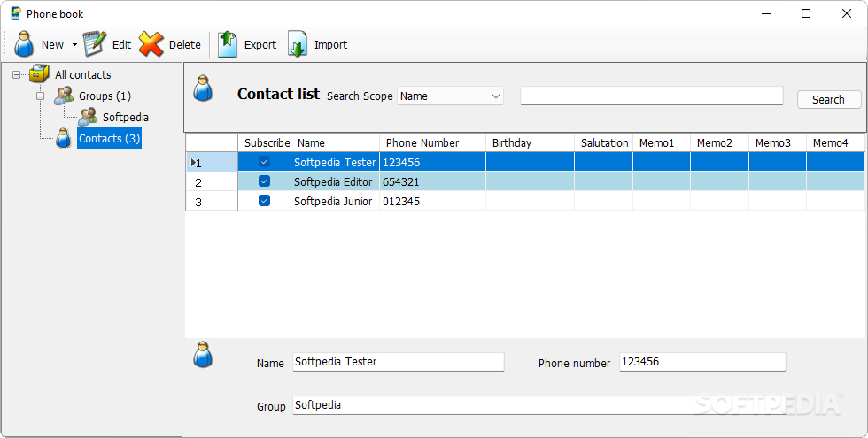Click the Import icon in toolbar
The width and height of the screenshot is (868, 438).
click(298, 44)
